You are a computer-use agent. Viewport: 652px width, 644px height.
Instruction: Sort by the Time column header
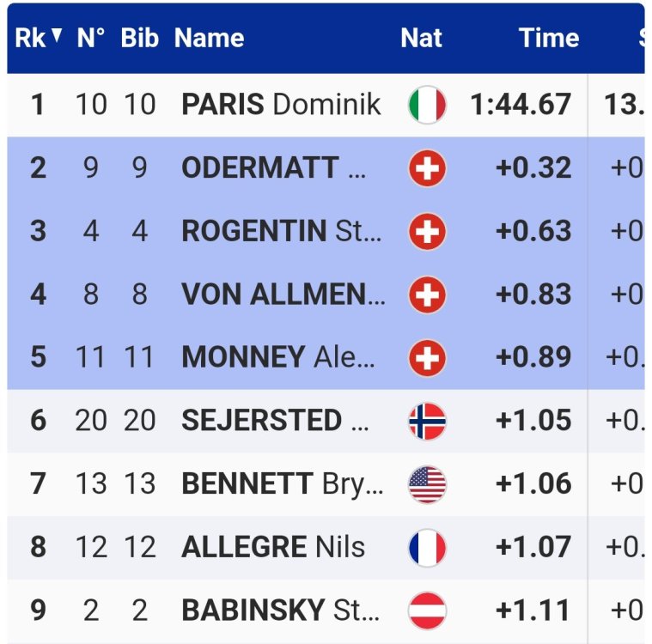(x=549, y=38)
